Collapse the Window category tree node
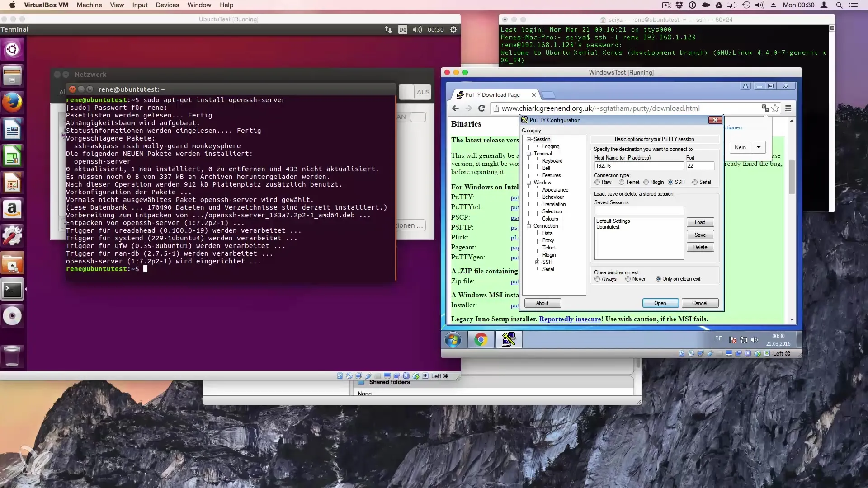The image size is (868, 488). [528, 183]
